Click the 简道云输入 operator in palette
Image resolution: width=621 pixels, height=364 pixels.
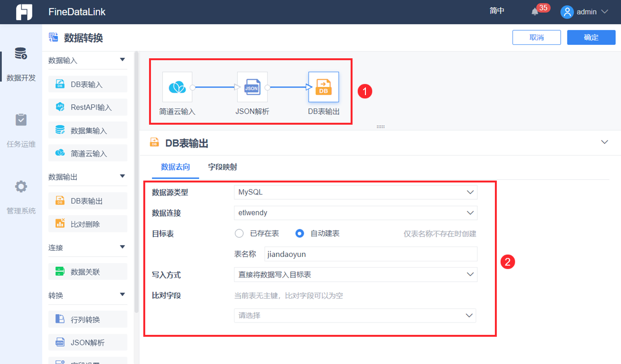(x=88, y=153)
